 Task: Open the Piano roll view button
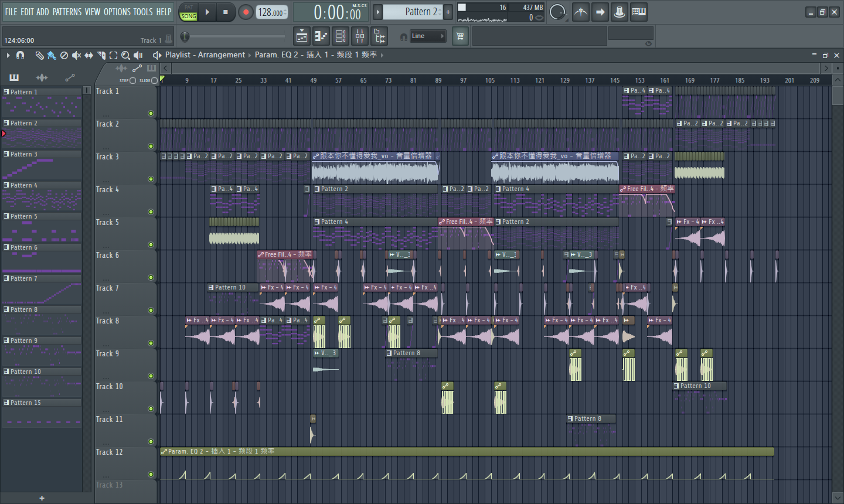pyautogui.click(x=321, y=36)
